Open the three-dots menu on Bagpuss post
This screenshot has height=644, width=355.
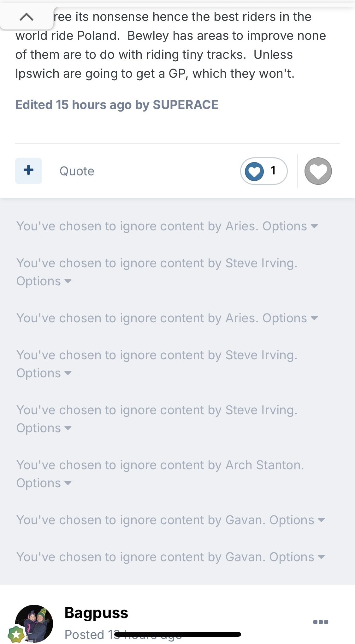321,622
